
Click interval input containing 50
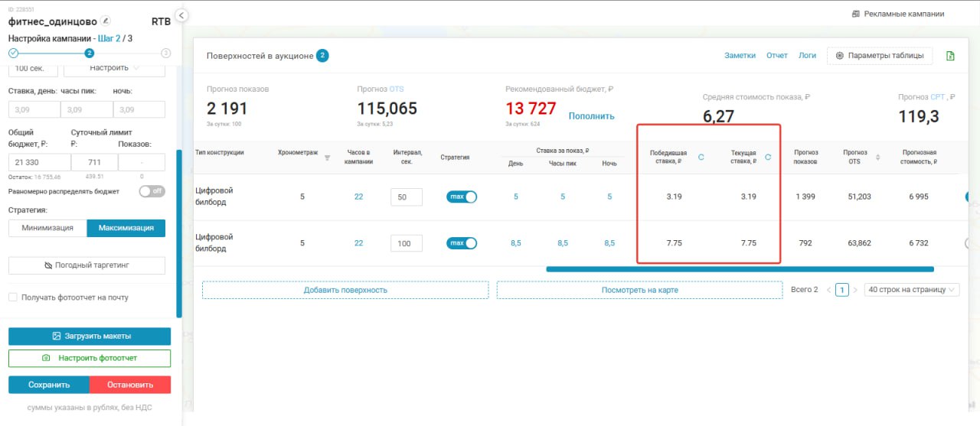406,197
